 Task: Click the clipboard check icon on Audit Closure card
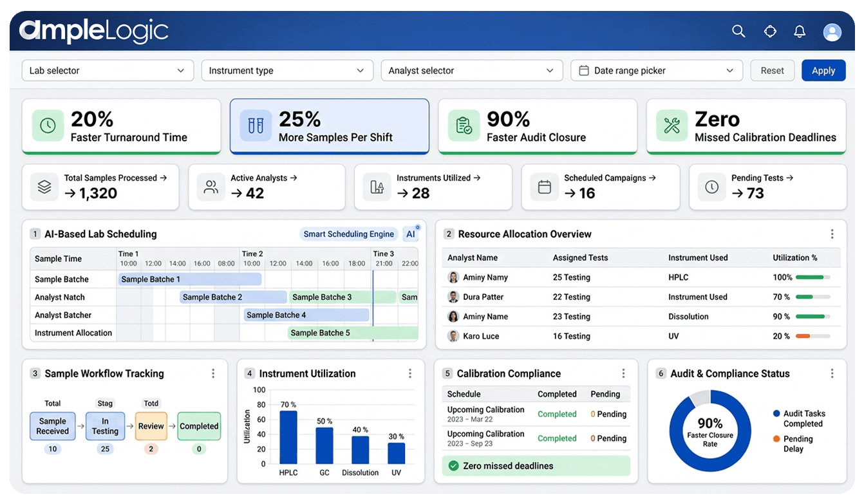464,126
